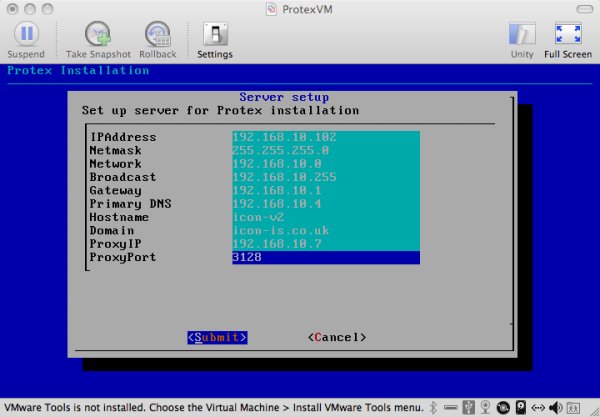Select the Primary DNS field 192.168.10.4
This screenshot has width=600, height=417.
pos(326,204)
